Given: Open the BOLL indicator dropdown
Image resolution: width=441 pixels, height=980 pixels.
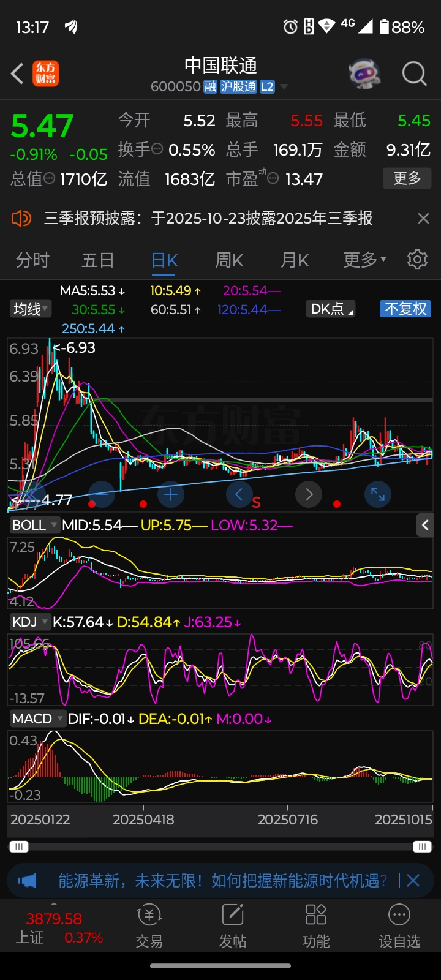Looking at the screenshot, I should [34, 525].
